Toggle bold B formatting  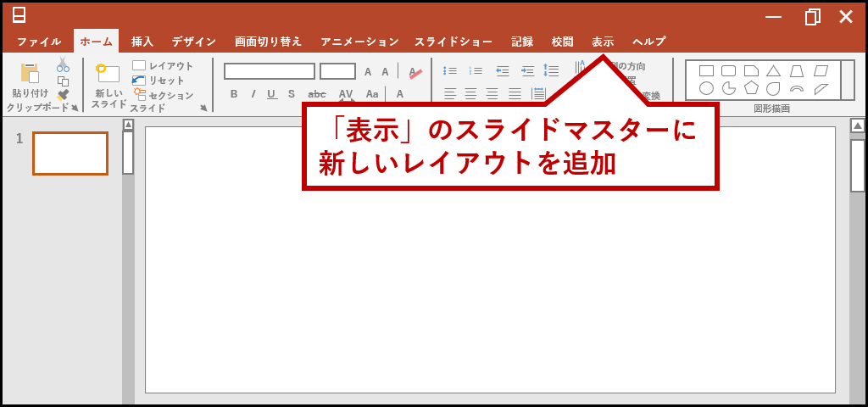point(234,94)
